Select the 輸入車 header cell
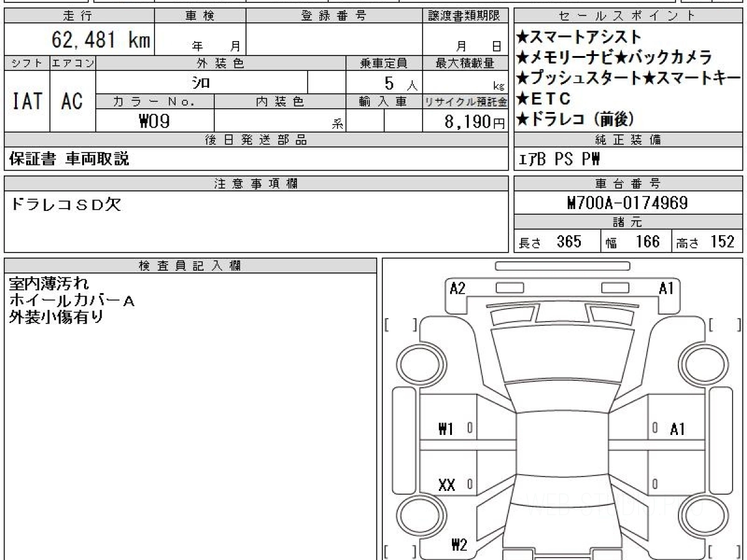 tap(383, 102)
